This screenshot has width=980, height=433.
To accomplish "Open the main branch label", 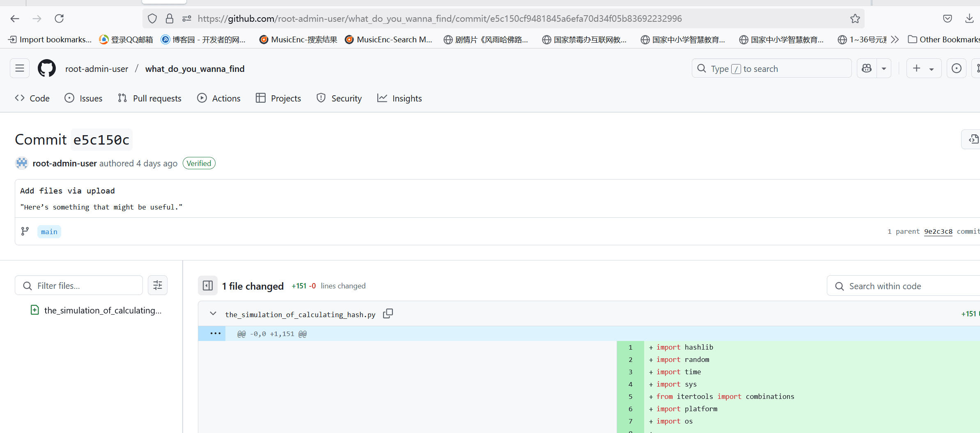I will [x=49, y=232].
